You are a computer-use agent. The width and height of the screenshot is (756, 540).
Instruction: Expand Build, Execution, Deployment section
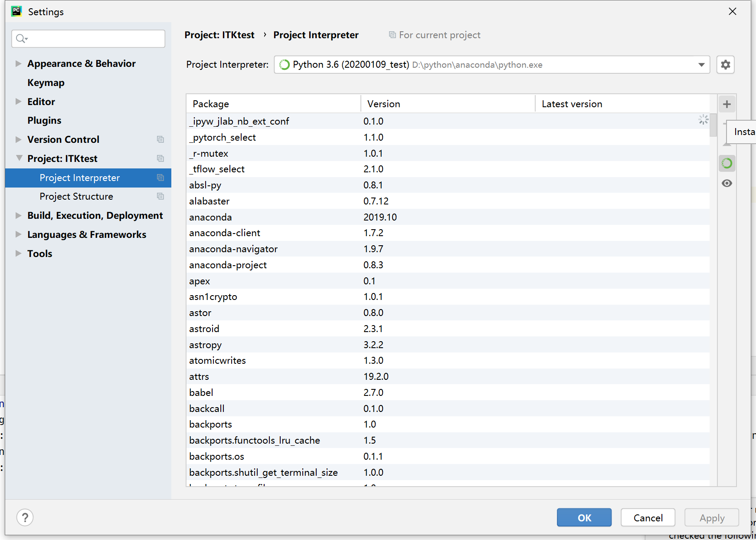pos(18,215)
